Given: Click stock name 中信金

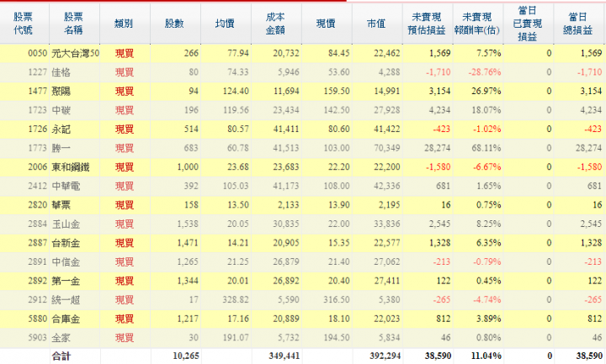Looking at the screenshot, I should tap(66, 262).
